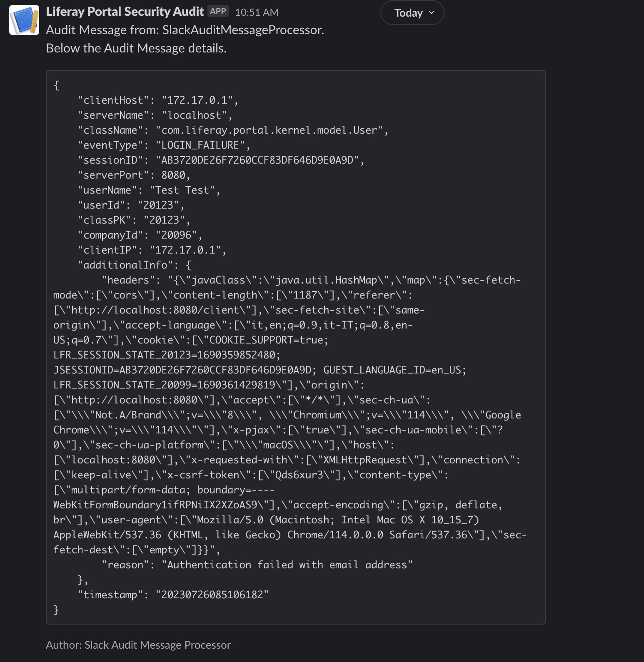Click the LFR_SESSION_STATE_20123 cookie line
644x662 pixels.
(x=167, y=355)
